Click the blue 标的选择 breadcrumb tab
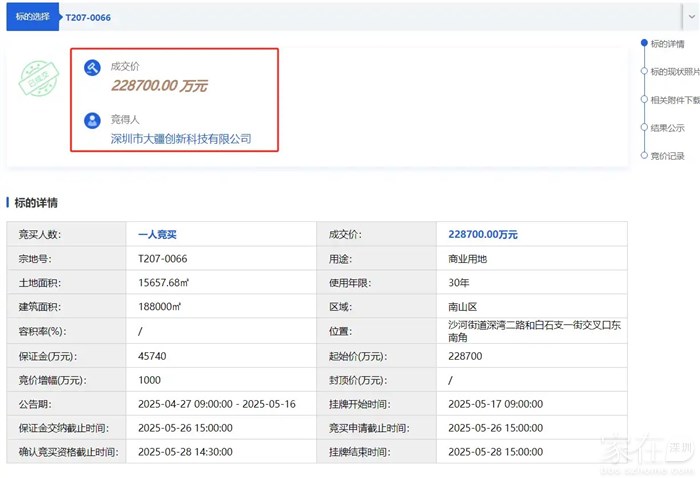 click(31, 17)
